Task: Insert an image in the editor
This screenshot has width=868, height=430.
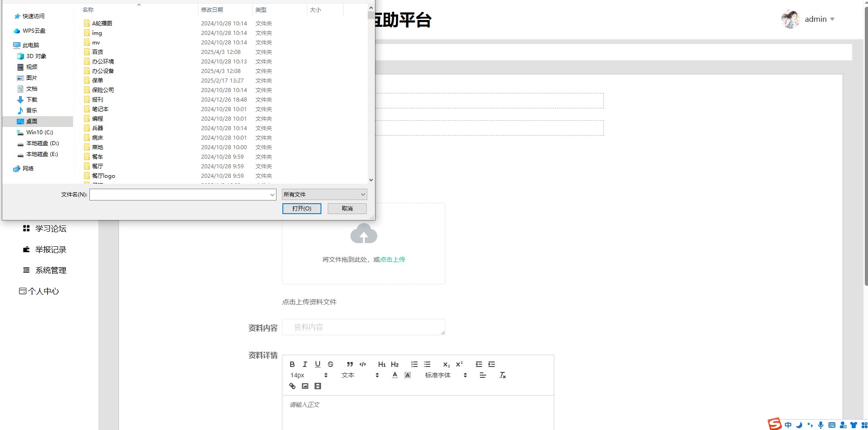Action: 305,386
